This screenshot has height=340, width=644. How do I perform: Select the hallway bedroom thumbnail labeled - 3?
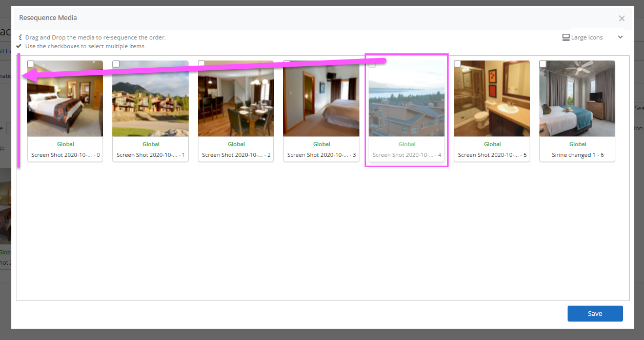[x=321, y=98]
